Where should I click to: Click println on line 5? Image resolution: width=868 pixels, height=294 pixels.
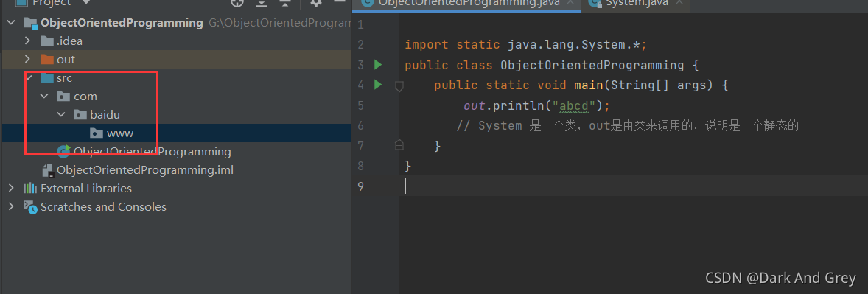pyautogui.click(x=519, y=105)
